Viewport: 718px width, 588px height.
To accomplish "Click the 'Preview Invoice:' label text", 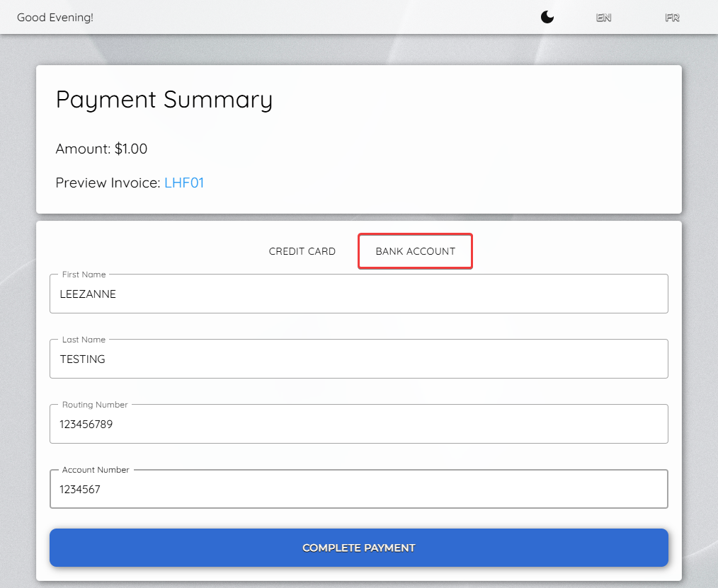I will click(x=108, y=183).
